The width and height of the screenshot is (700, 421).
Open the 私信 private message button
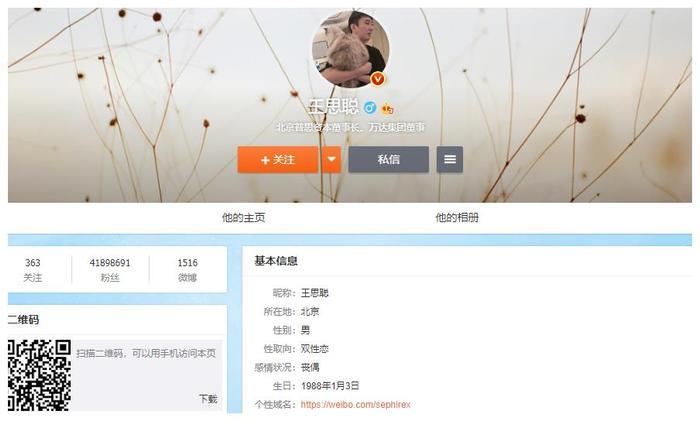388,159
